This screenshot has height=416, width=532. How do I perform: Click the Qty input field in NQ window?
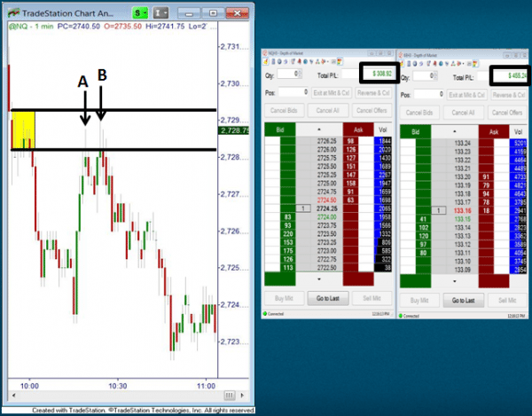click(x=295, y=75)
